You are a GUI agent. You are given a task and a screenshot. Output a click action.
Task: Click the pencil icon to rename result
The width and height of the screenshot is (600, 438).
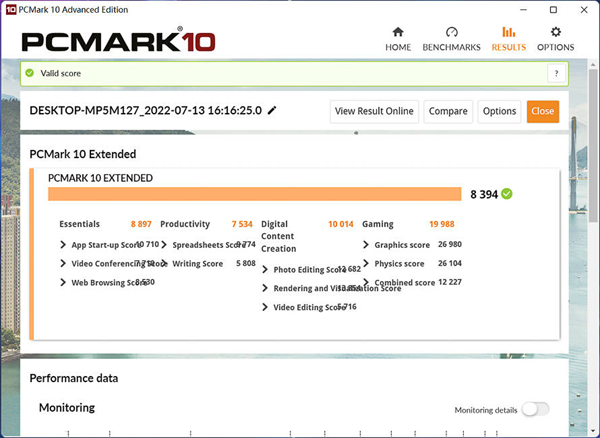click(x=272, y=111)
